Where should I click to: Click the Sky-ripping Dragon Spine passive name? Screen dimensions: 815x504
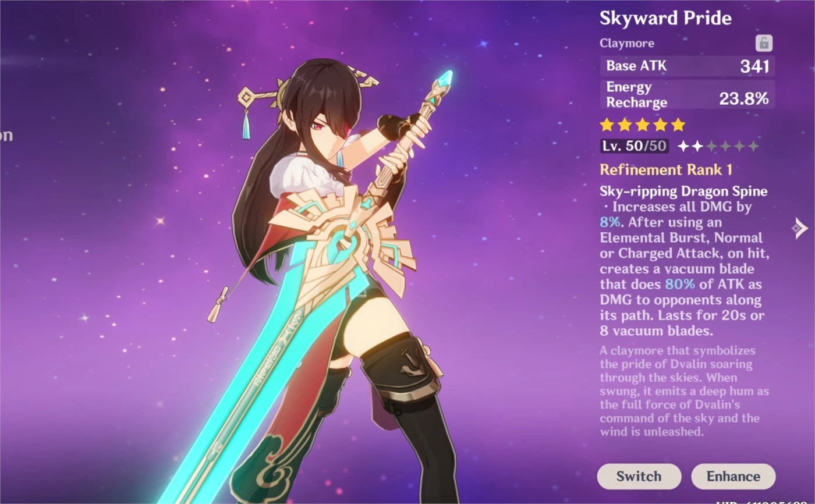point(683,191)
